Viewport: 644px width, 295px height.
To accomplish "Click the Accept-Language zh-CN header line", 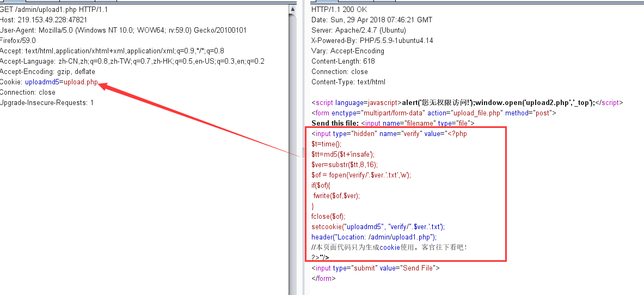I will (132, 61).
